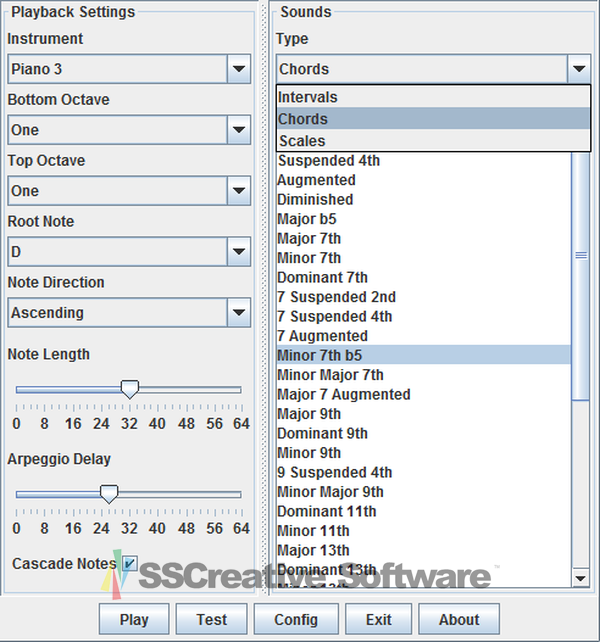Open the About dialog
The width and height of the screenshot is (600, 642).
[x=459, y=619]
